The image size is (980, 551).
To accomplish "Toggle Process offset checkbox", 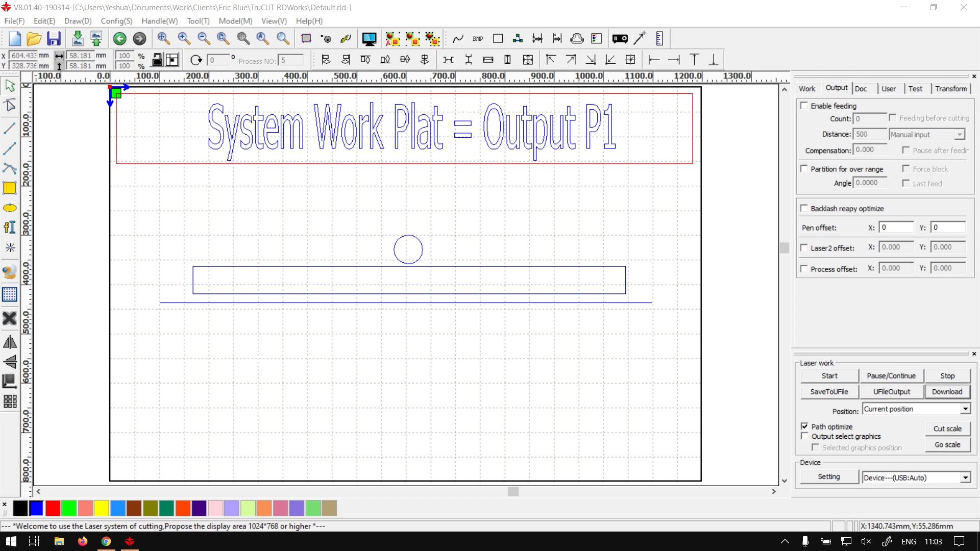I will [804, 269].
